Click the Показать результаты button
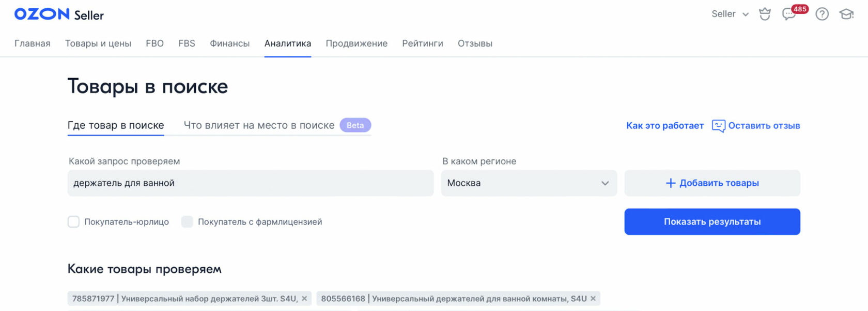 pyautogui.click(x=712, y=222)
